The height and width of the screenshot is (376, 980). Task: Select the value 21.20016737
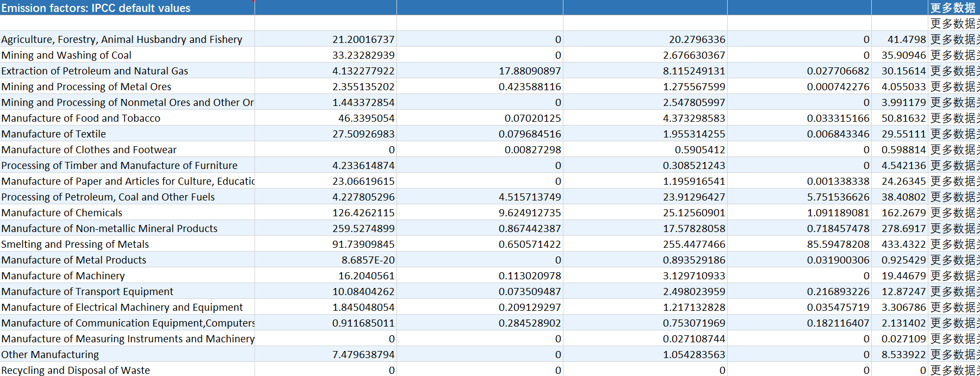coord(326,39)
